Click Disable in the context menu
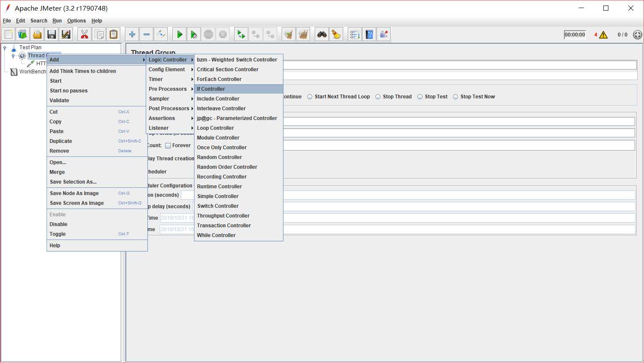This screenshot has height=363, width=644. pyautogui.click(x=97, y=224)
